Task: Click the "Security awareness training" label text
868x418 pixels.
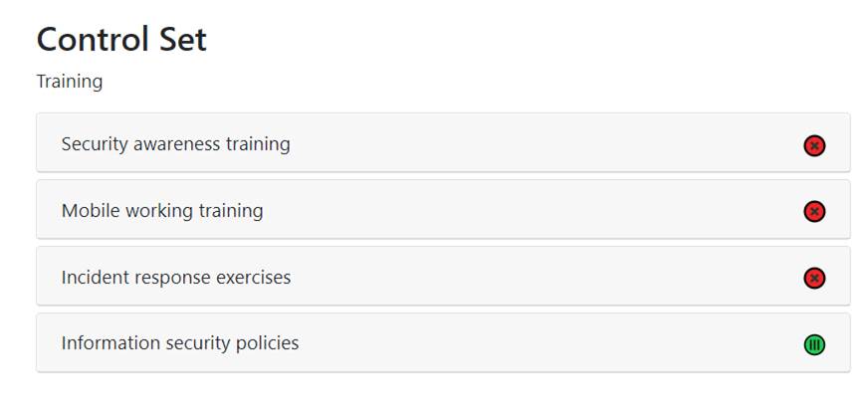Action: [x=175, y=144]
